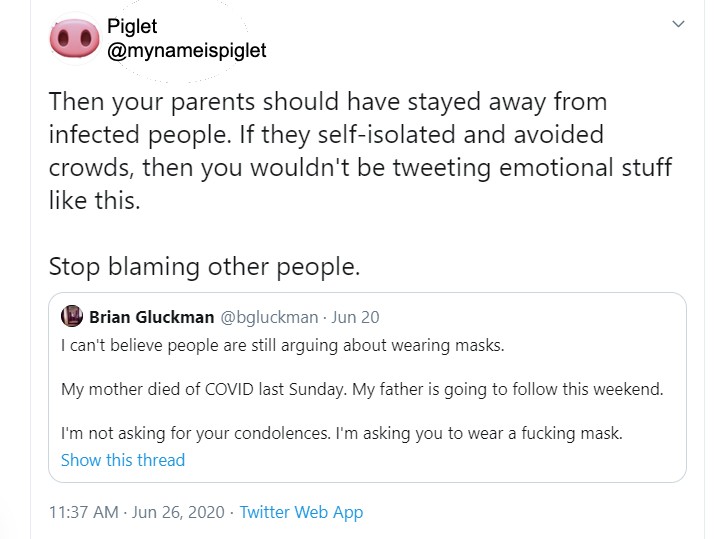Click the Twitter Web App source link
The height and width of the screenshot is (539, 721).
tap(301, 512)
